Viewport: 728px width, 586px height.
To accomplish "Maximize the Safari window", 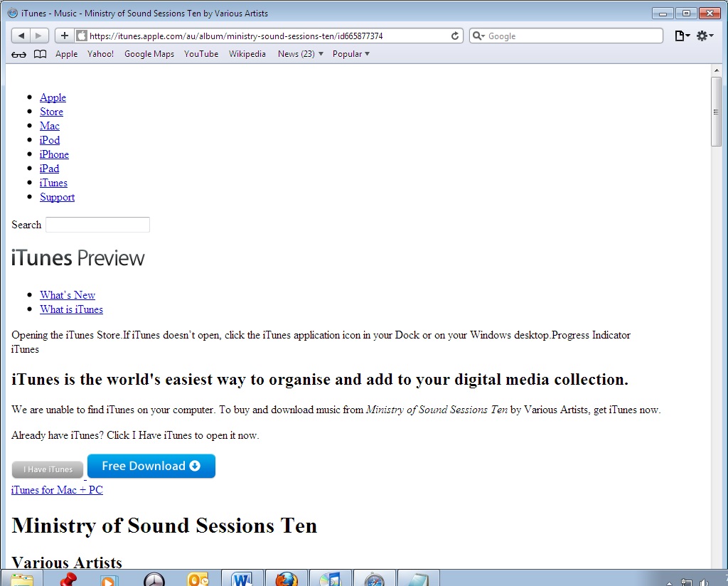I will coord(686,14).
